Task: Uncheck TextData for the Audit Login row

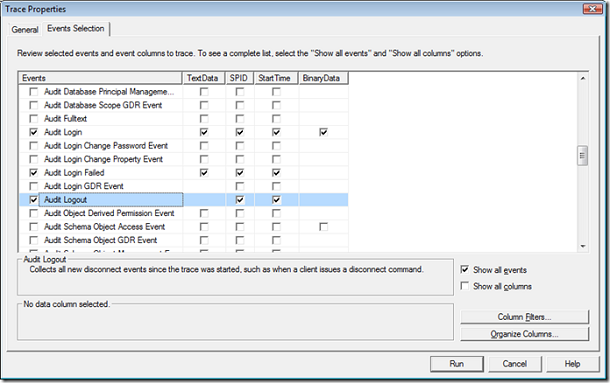Action: tap(204, 132)
